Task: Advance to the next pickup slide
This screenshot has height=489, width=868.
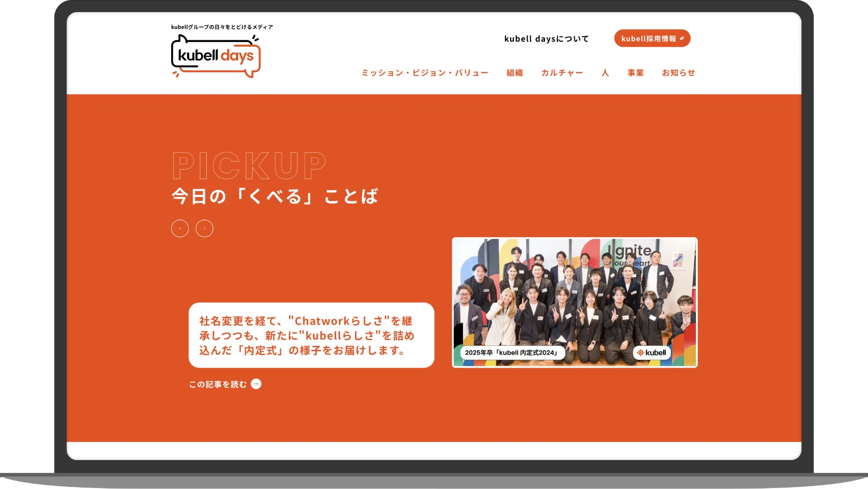Action: coord(204,228)
